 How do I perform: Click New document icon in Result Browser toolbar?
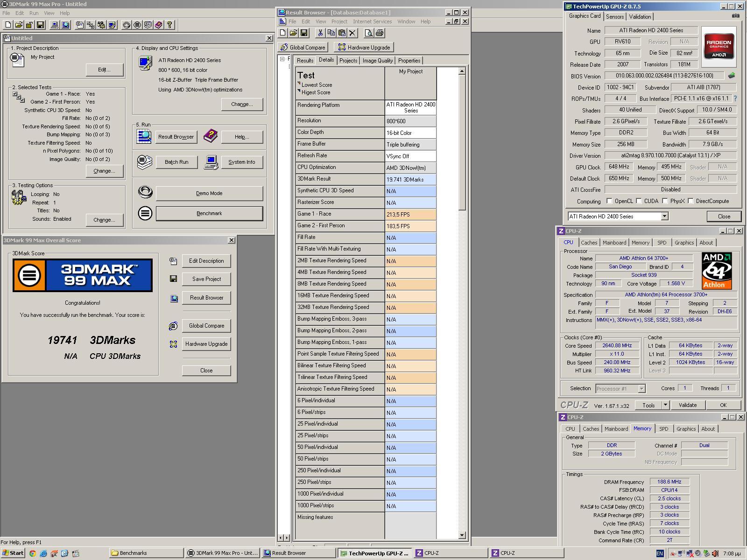coord(282,33)
